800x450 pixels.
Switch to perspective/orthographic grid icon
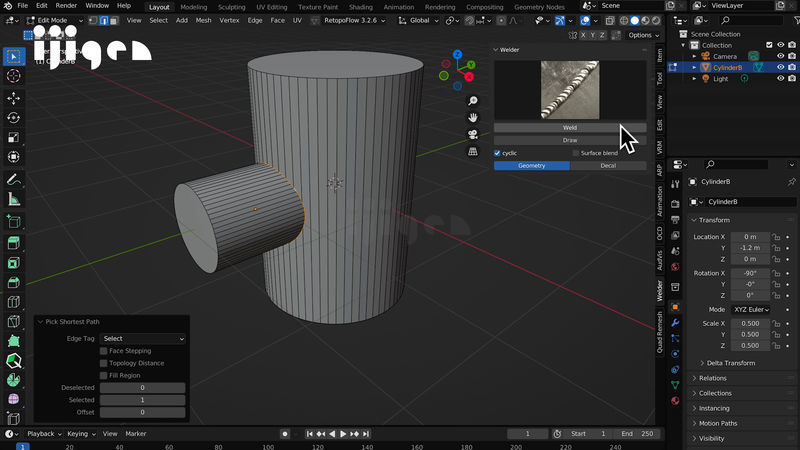coord(472,152)
